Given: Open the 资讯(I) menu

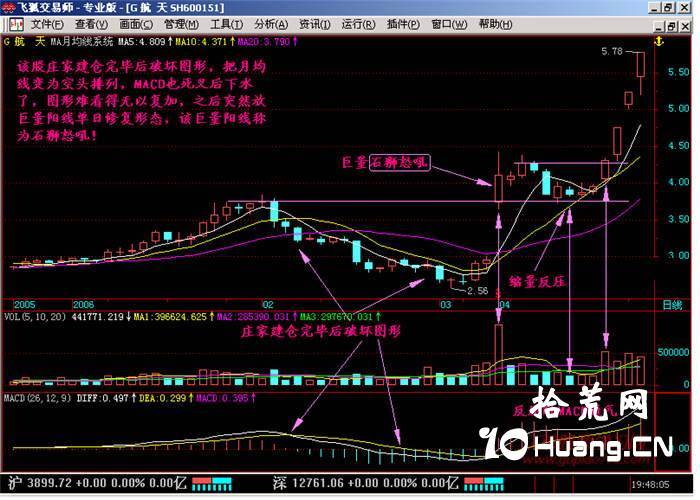Looking at the screenshot, I should (314, 24).
